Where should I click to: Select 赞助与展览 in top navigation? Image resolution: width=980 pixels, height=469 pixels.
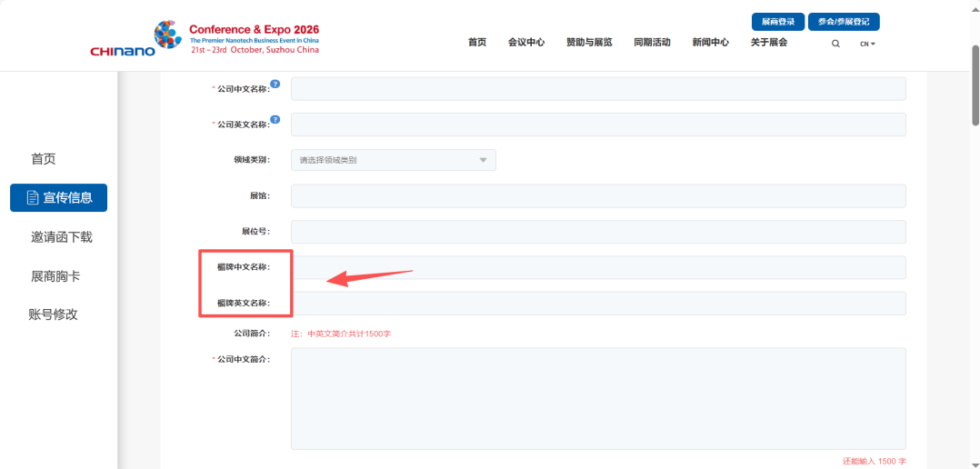pos(589,43)
